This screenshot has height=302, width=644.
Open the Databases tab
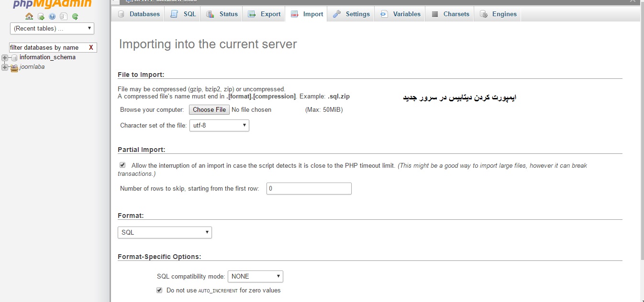click(x=139, y=14)
